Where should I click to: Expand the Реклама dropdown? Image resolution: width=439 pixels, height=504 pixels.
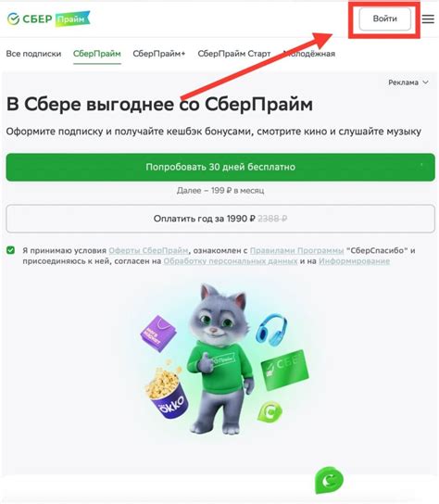pyautogui.click(x=408, y=82)
